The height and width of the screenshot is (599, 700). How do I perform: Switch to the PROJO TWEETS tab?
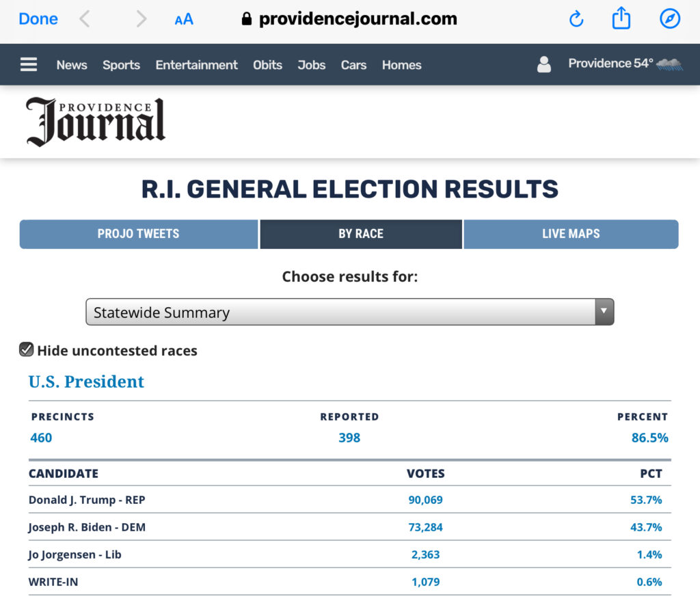point(138,234)
